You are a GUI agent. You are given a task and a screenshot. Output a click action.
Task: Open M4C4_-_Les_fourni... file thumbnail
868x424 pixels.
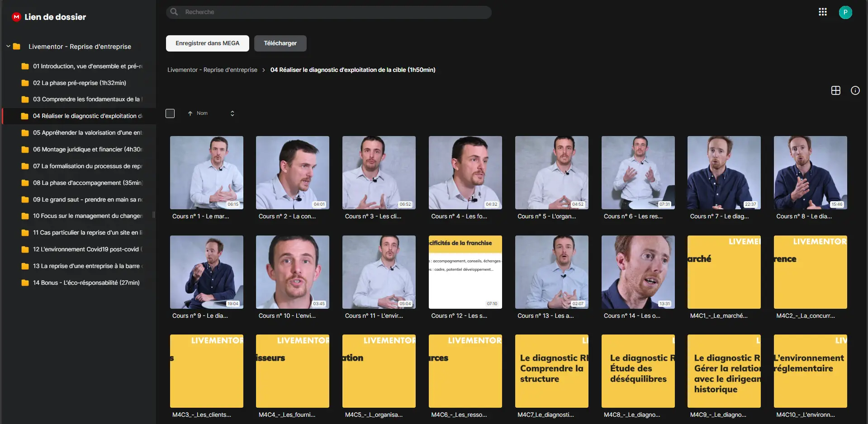[293, 371]
